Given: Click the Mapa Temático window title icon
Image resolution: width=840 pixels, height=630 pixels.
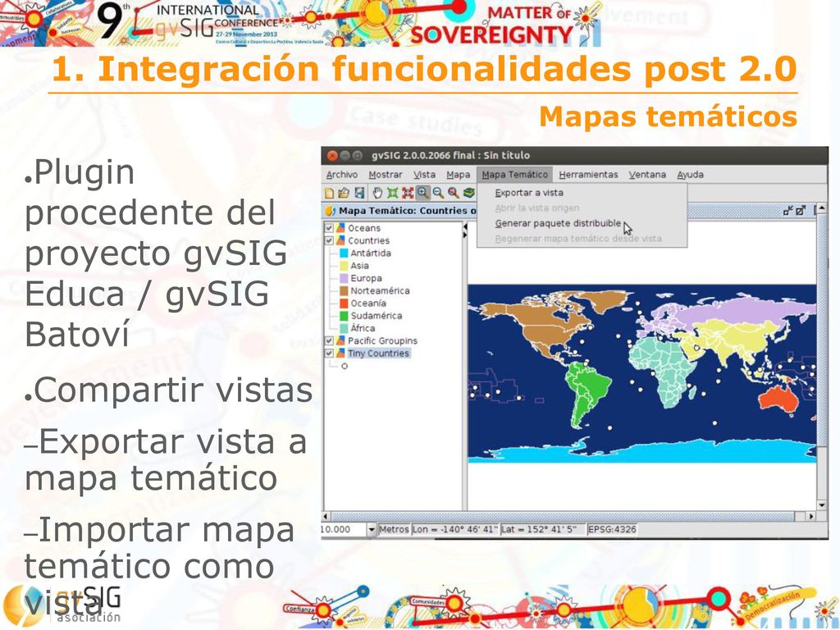Looking at the screenshot, I should tap(331, 211).
